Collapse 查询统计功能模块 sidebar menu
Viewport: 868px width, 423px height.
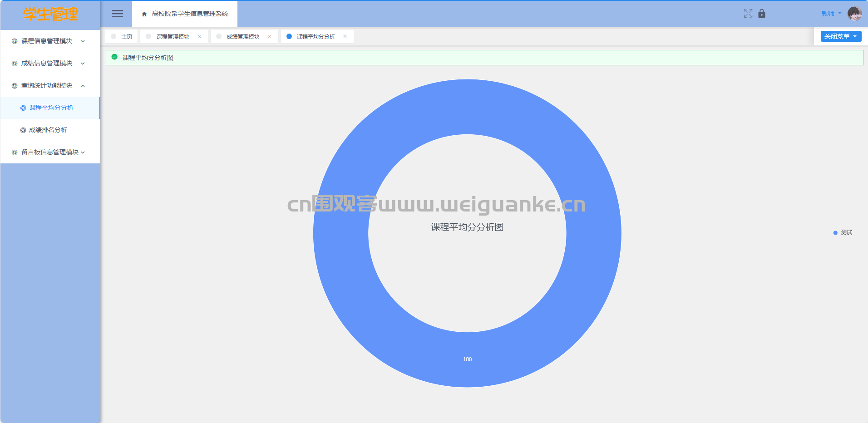tap(49, 85)
